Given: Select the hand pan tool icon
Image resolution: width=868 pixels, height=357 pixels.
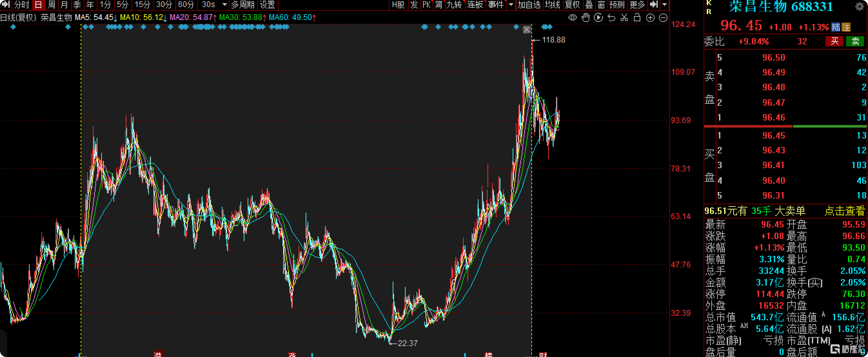Looking at the screenshot, I should tap(586, 17).
